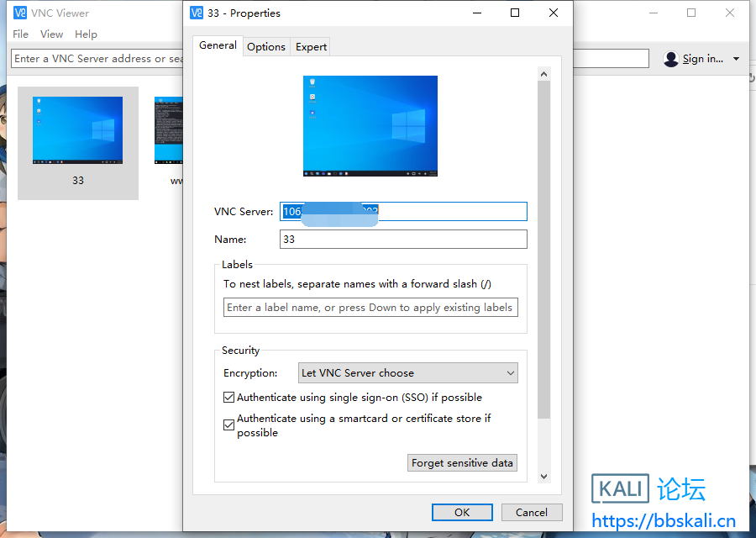Image resolution: width=756 pixels, height=538 pixels.
Task: Click the Sign in avatar icon
Action: (670, 58)
